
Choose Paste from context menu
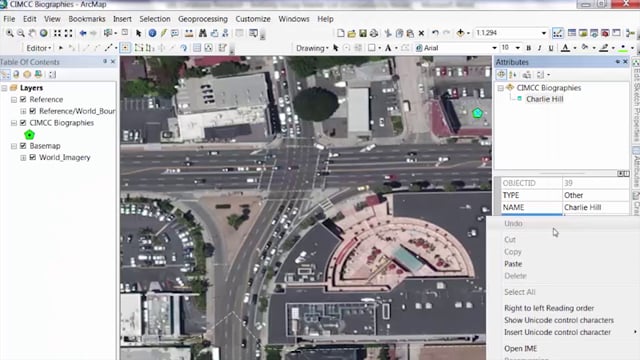pos(513,264)
